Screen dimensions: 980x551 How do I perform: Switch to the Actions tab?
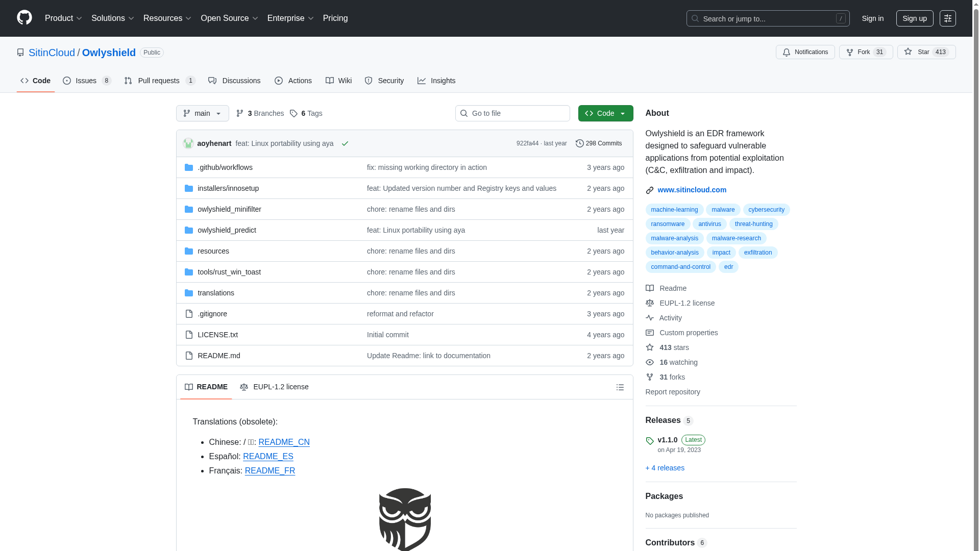pyautogui.click(x=293, y=81)
